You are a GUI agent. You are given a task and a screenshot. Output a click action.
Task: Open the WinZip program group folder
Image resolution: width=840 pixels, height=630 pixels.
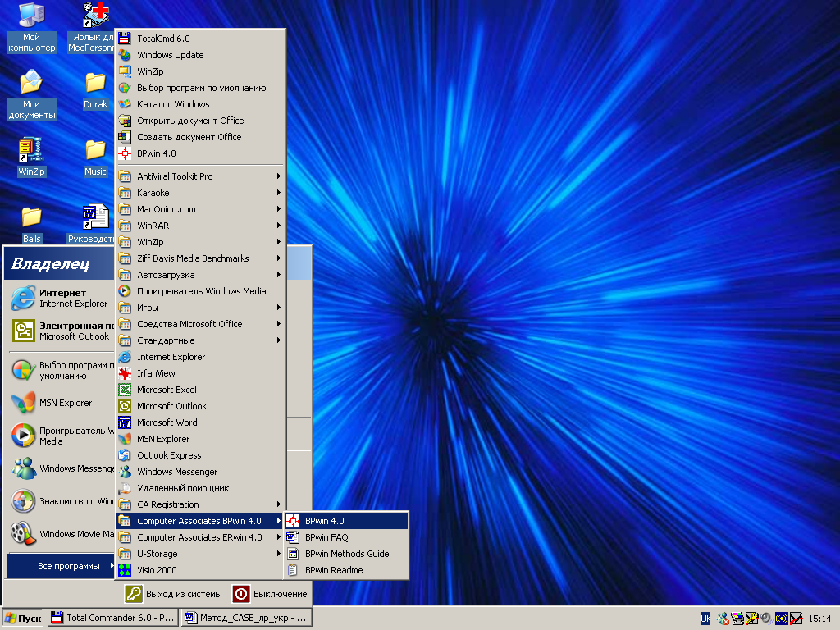(x=200, y=242)
